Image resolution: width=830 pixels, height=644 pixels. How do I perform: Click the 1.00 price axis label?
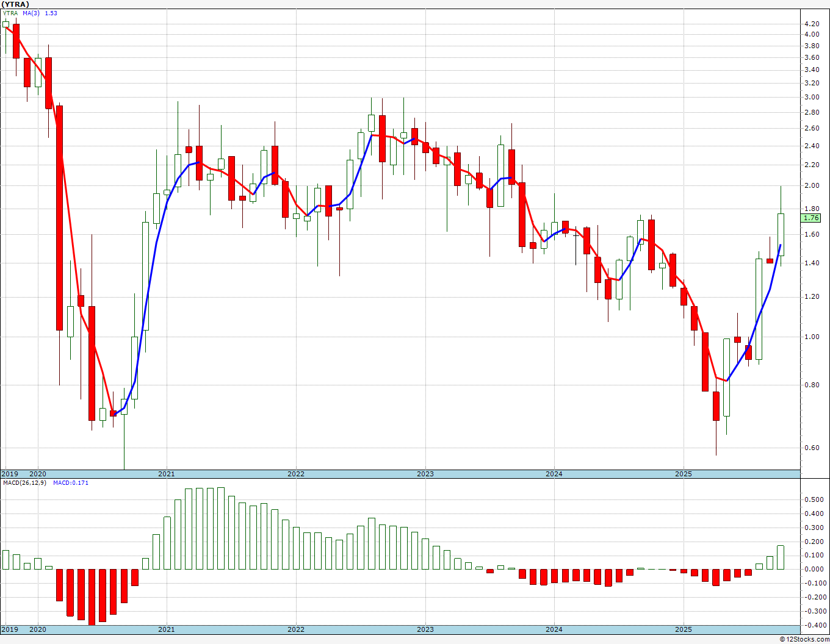point(812,337)
